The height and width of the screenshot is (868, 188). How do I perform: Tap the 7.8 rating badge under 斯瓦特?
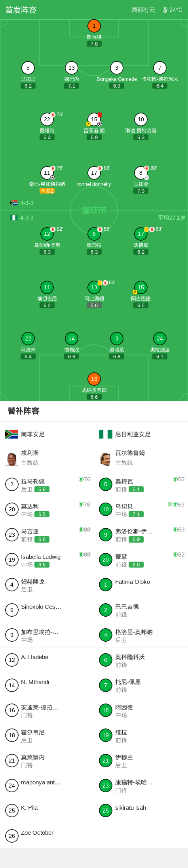coord(94,44)
